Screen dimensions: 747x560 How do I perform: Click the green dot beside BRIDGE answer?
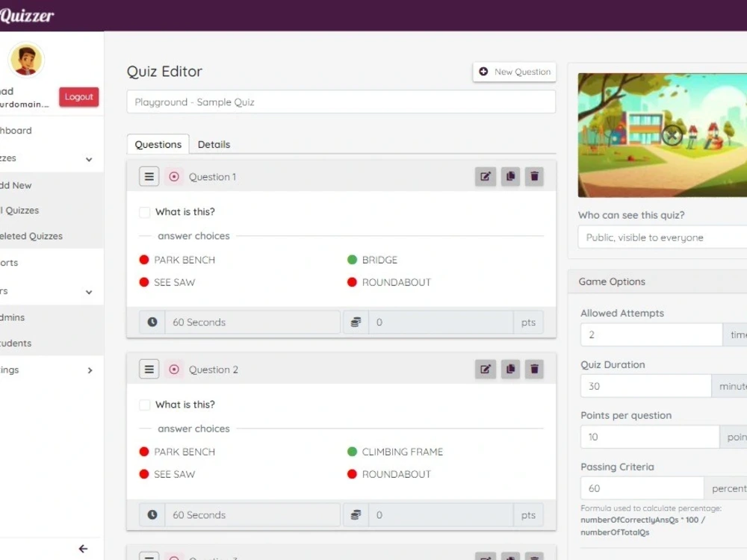pos(351,259)
